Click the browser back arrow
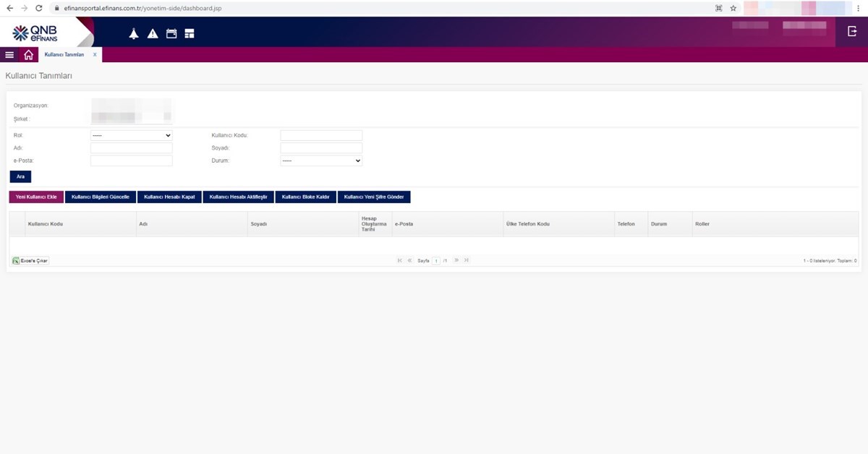This screenshot has width=868, height=454. pyautogui.click(x=9, y=8)
